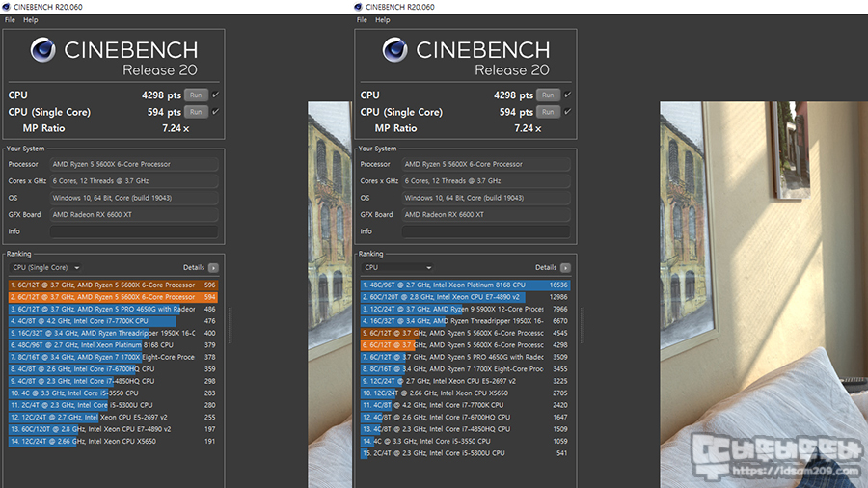
Task: Select Ryzen 5 PRO 4650G 3509 row in right list
Action: tap(465, 358)
